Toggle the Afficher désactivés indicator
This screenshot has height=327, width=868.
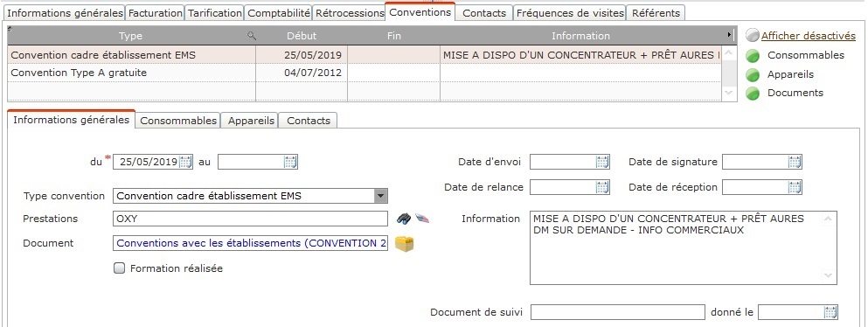[753, 36]
